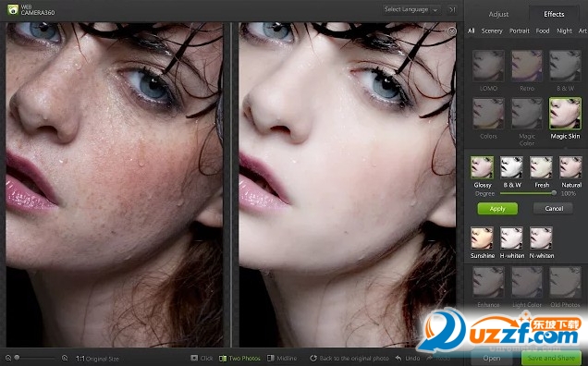Choose the B & W effect thumbnail in top row
Screen dimensions: 588x366
(x=565, y=66)
